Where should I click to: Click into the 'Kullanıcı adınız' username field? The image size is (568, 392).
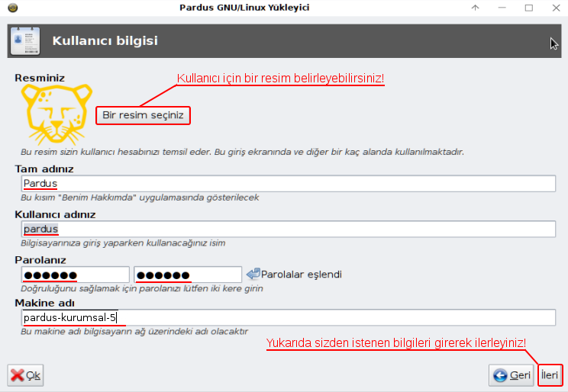(288, 229)
